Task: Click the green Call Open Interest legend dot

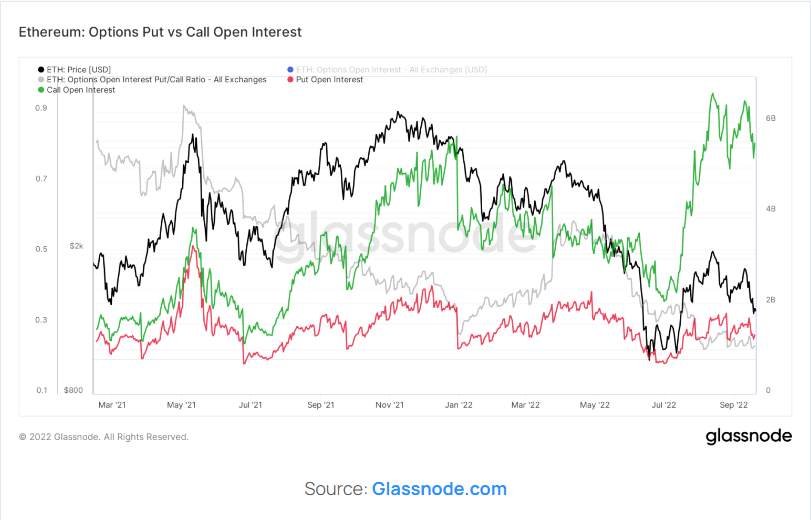Action: click(x=41, y=90)
